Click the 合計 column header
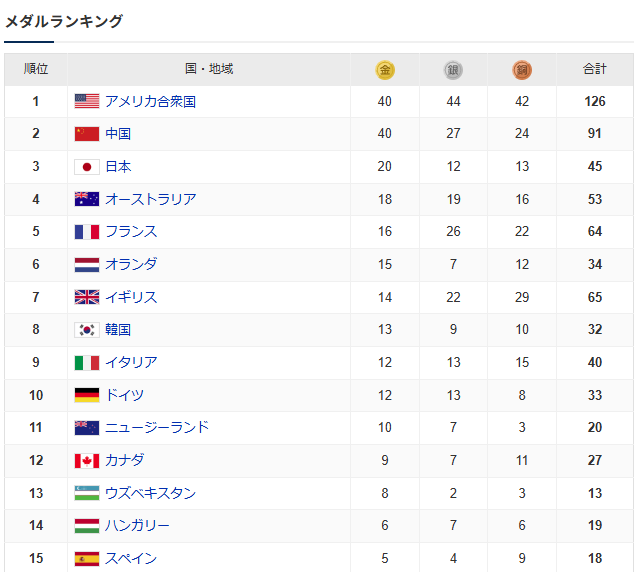Viewport: 640px width, 572px height. [x=595, y=69]
